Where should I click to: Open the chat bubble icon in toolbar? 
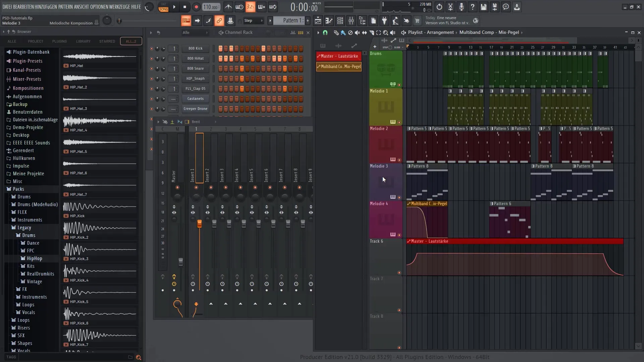(506, 7)
